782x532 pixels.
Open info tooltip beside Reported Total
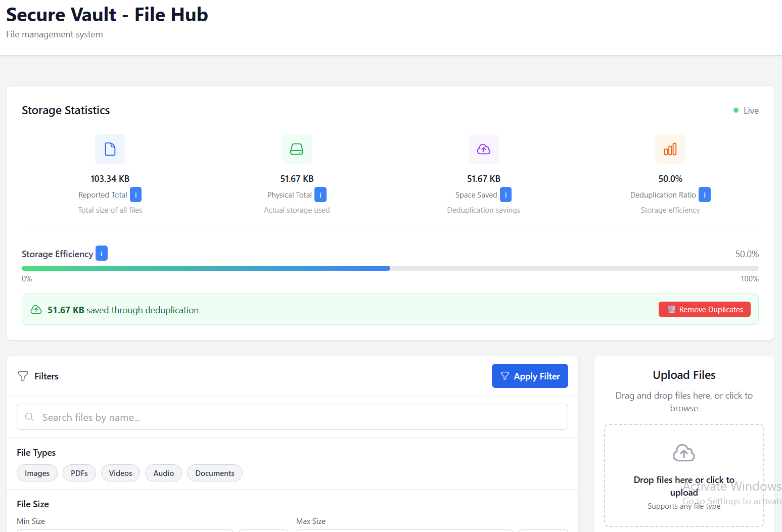pyautogui.click(x=135, y=195)
